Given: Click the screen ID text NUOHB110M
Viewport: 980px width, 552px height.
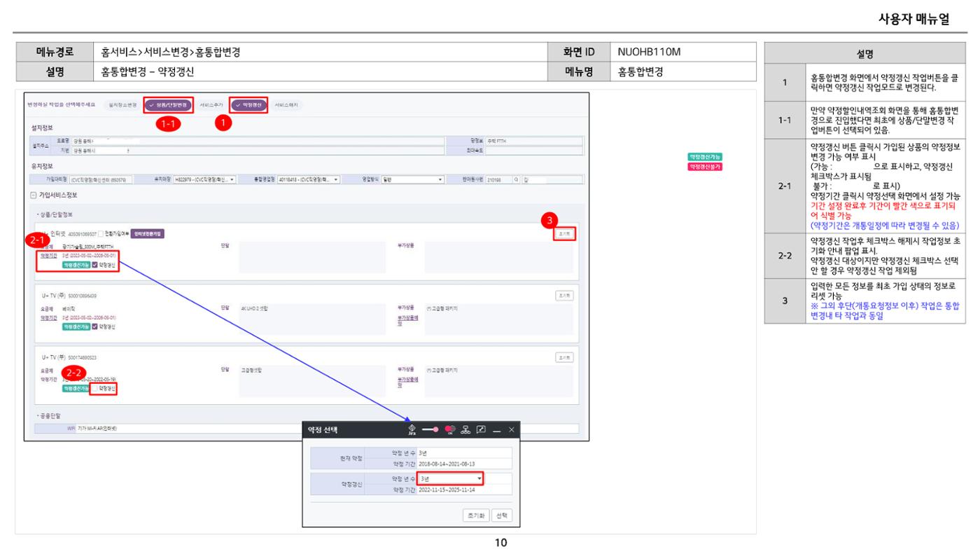Looking at the screenshot, I should click(x=649, y=52).
